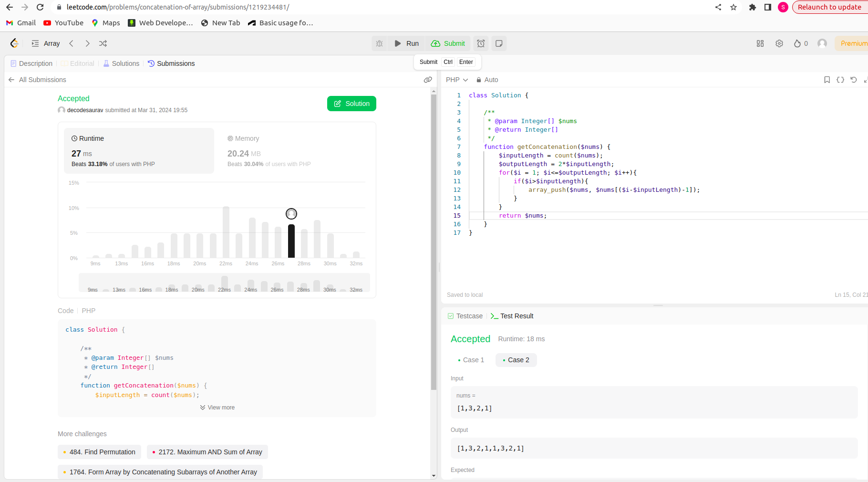
Task: Copy the submission link icon
Action: [428, 80]
